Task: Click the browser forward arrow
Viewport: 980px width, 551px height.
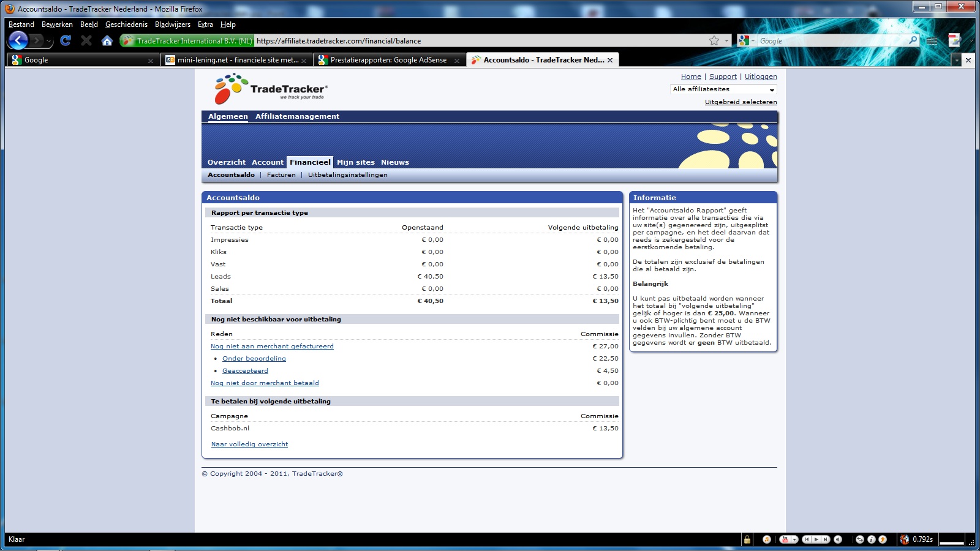Action: [x=37, y=40]
